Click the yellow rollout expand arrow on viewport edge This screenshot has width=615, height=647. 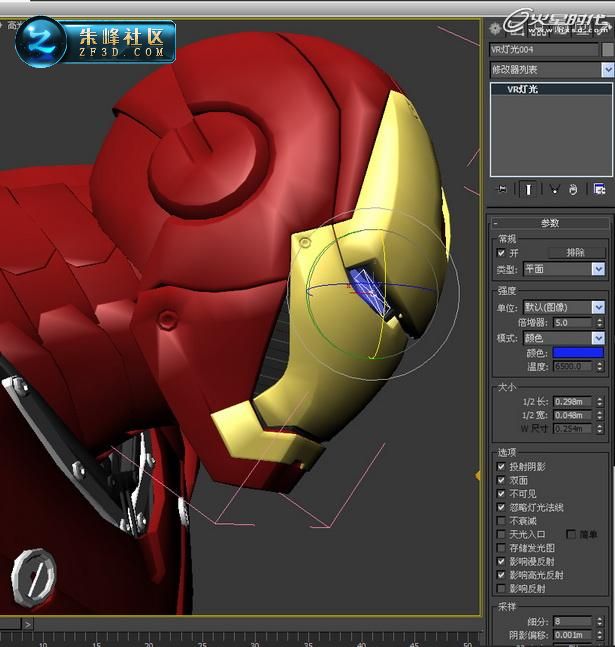(x=478, y=476)
